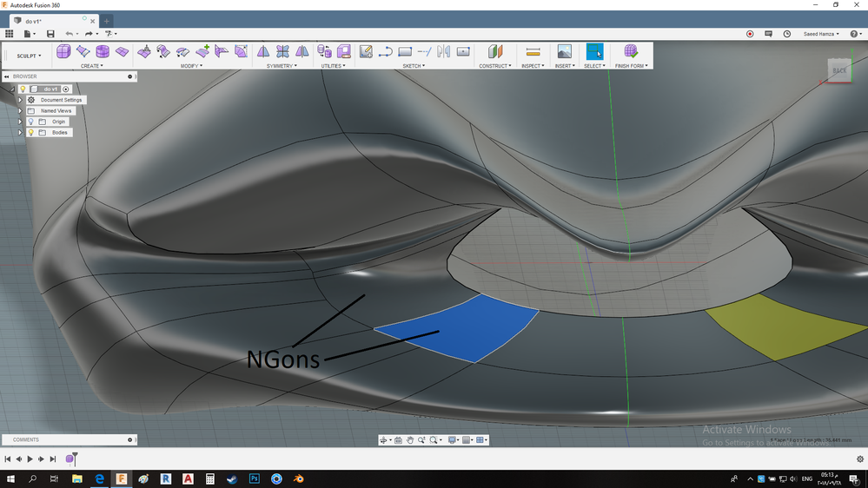Toggle visibility bulb of do v1 component
Image resolution: width=868 pixels, height=488 pixels.
click(x=23, y=89)
